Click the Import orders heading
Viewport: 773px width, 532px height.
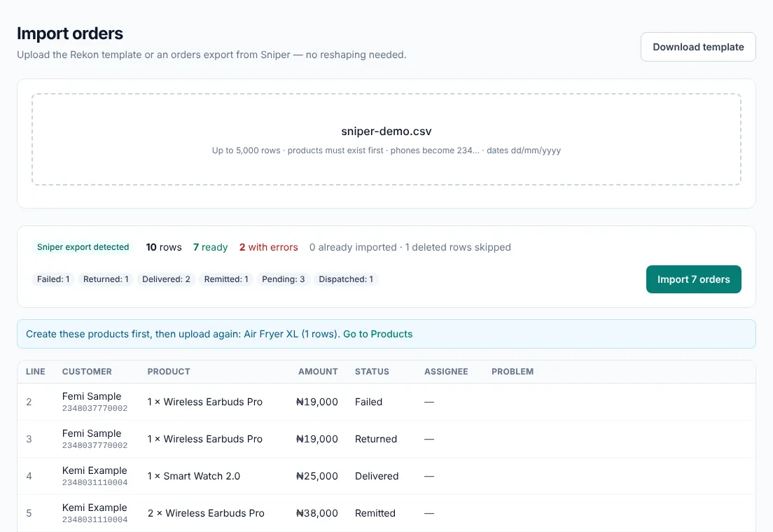click(x=70, y=33)
